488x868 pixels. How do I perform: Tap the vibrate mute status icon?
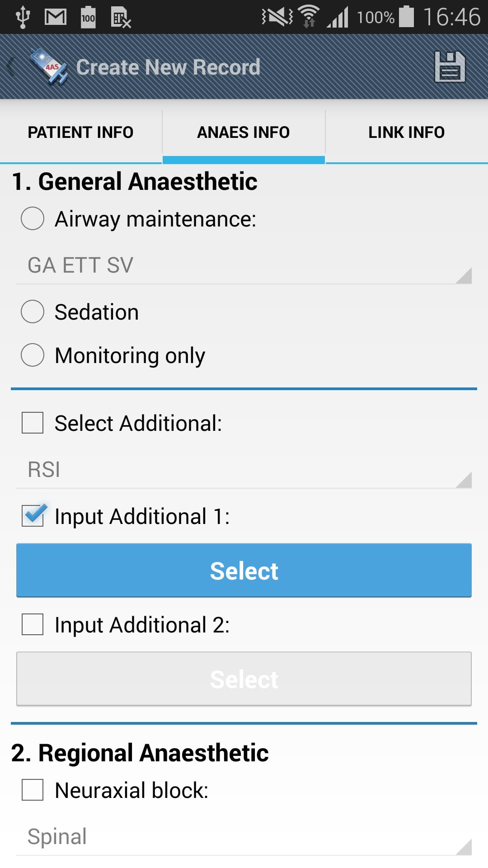point(277,17)
